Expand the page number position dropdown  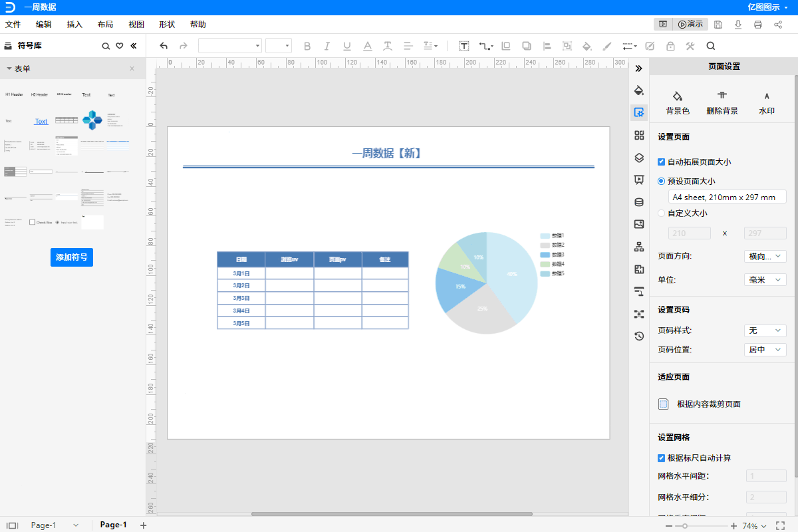pyautogui.click(x=765, y=350)
